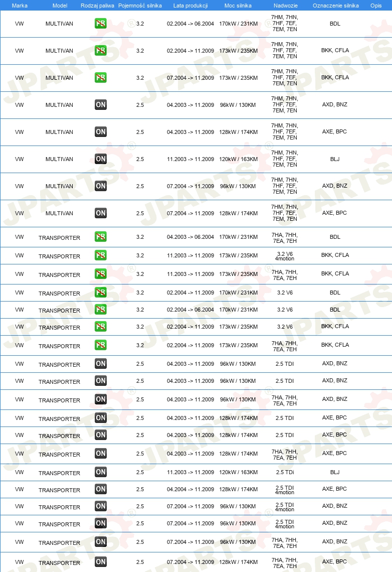This screenshot has width=392, height=572.
Task: Click diesel ON icon, Multivan 04.2003 128kW row
Action: (101, 131)
